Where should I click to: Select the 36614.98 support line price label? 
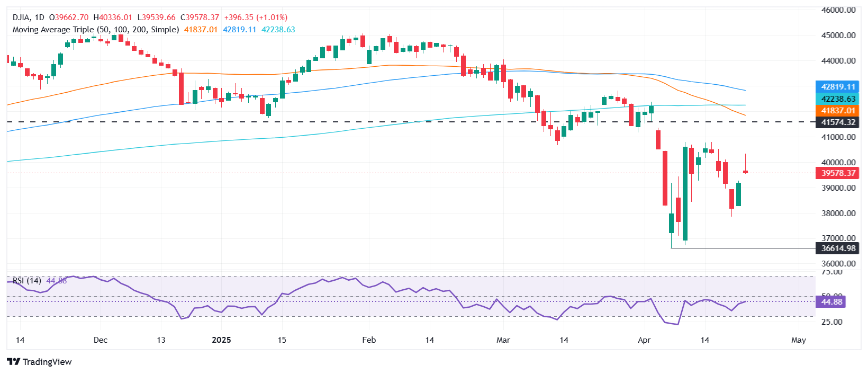[838, 248]
